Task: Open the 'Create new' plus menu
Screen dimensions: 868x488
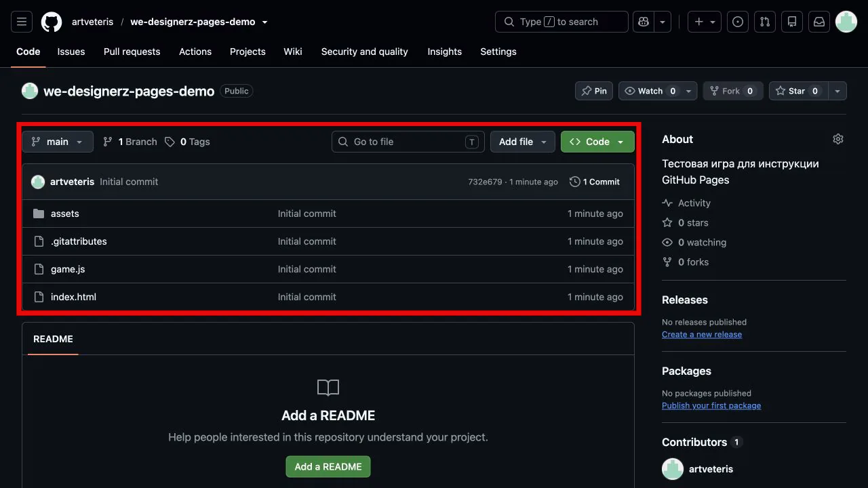Action: 705,22
